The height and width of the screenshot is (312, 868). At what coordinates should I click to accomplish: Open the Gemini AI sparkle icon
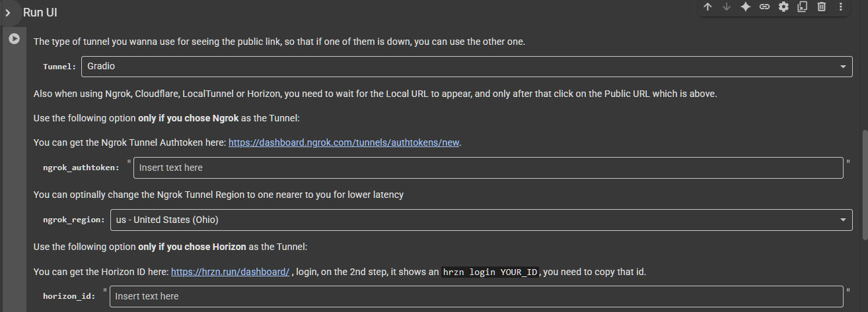745,7
